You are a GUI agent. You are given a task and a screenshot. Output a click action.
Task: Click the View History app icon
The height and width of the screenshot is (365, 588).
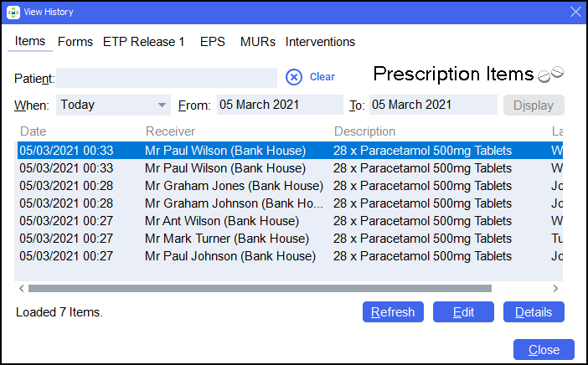[x=13, y=12]
